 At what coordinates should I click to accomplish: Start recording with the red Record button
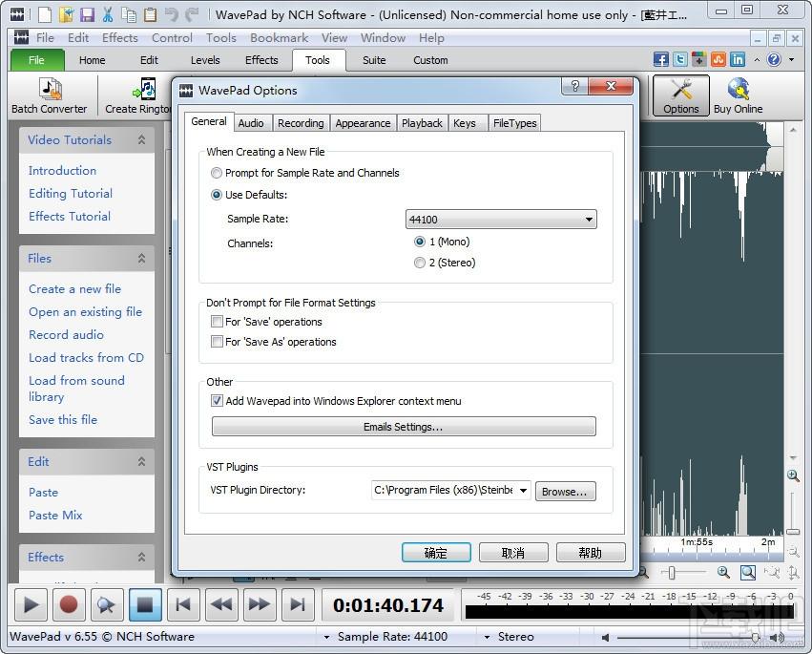(69, 604)
